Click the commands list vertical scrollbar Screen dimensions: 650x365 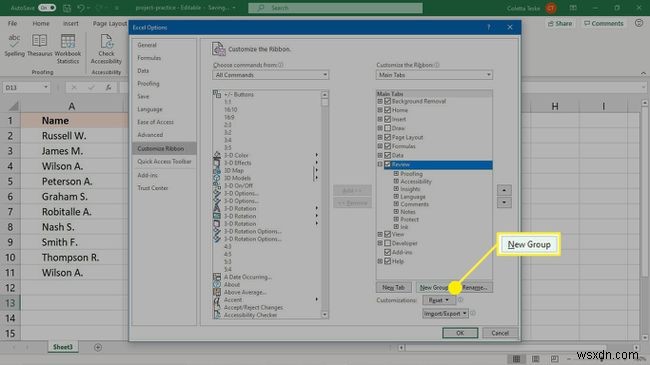pyautogui.click(x=325, y=204)
